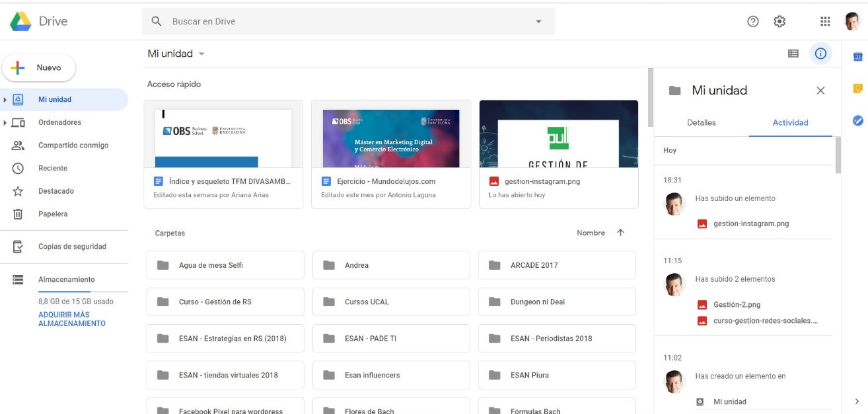Switch to list view layout
The height and width of the screenshot is (414, 868).
point(793,54)
